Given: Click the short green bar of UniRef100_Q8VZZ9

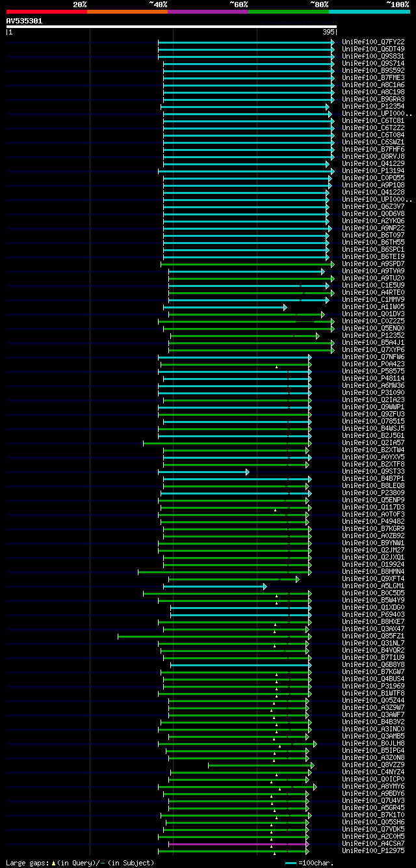Looking at the screenshot, I should coord(261,765).
